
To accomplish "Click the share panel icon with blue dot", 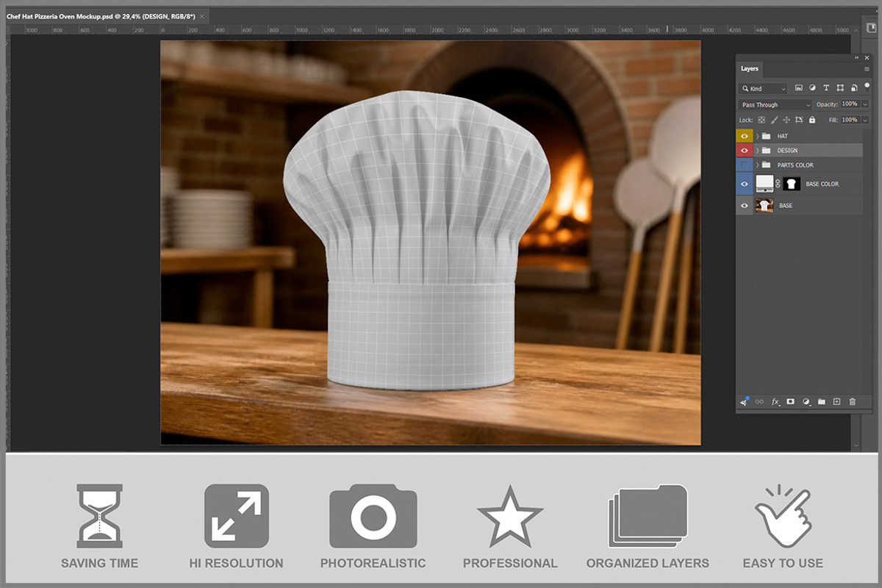I will [x=745, y=401].
